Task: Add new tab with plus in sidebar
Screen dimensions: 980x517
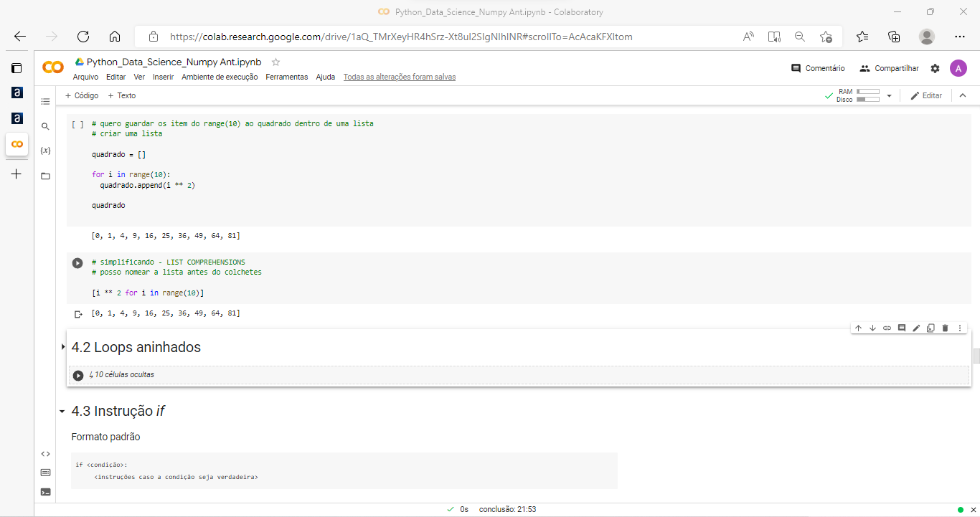Action: (17, 174)
